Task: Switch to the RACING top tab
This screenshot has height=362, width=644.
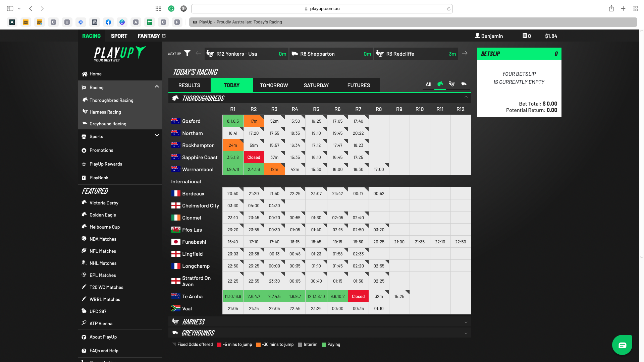Action: (91, 36)
